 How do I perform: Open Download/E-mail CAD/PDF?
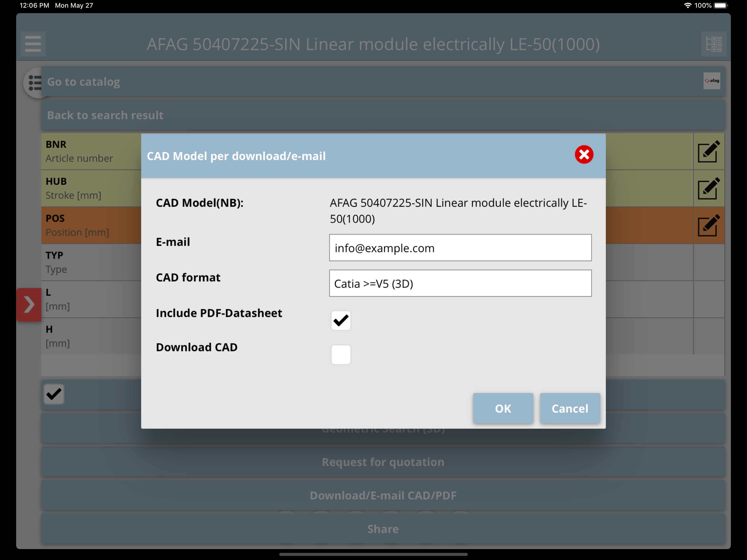[383, 495]
